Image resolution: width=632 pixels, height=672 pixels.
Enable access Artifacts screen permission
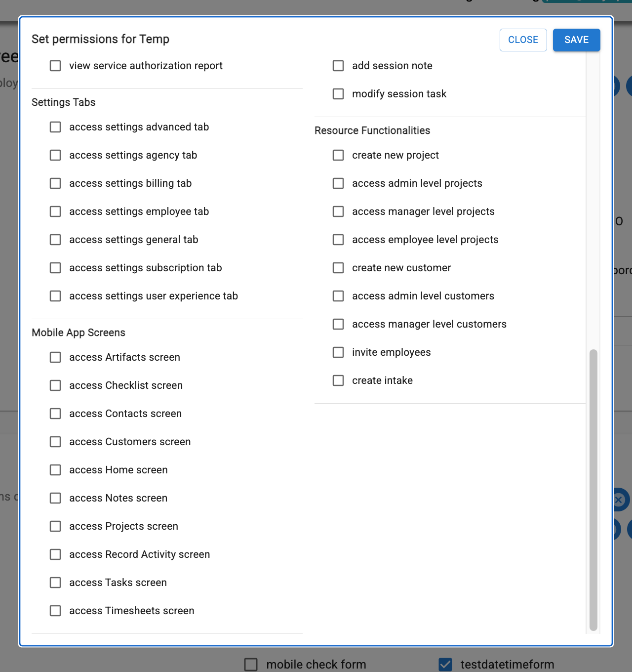click(55, 357)
